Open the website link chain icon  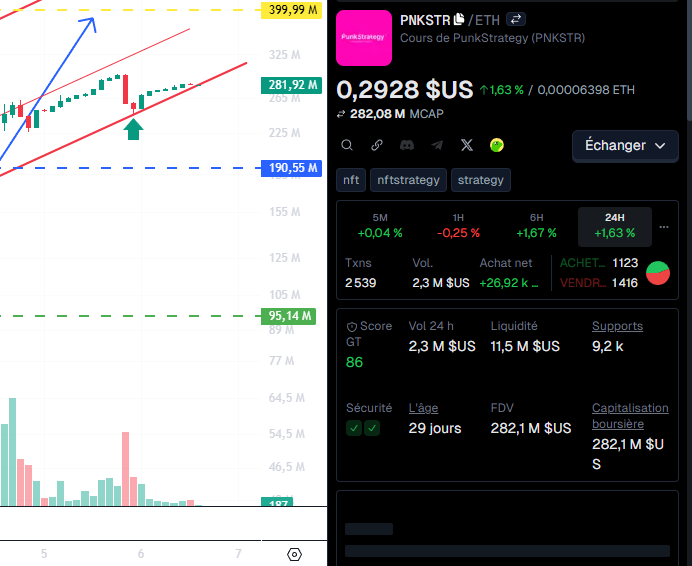[377, 145]
